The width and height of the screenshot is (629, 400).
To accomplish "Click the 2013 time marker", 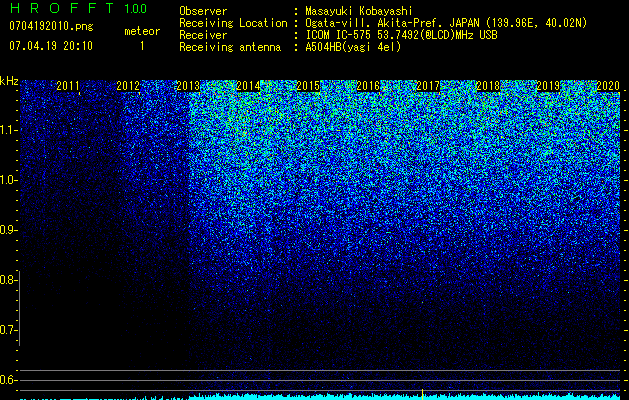I will [188, 85].
